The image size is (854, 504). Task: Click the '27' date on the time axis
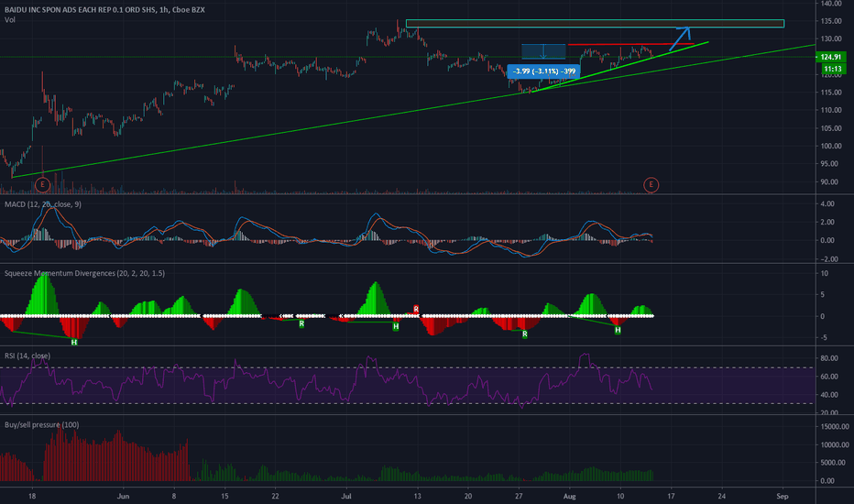(519, 497)
